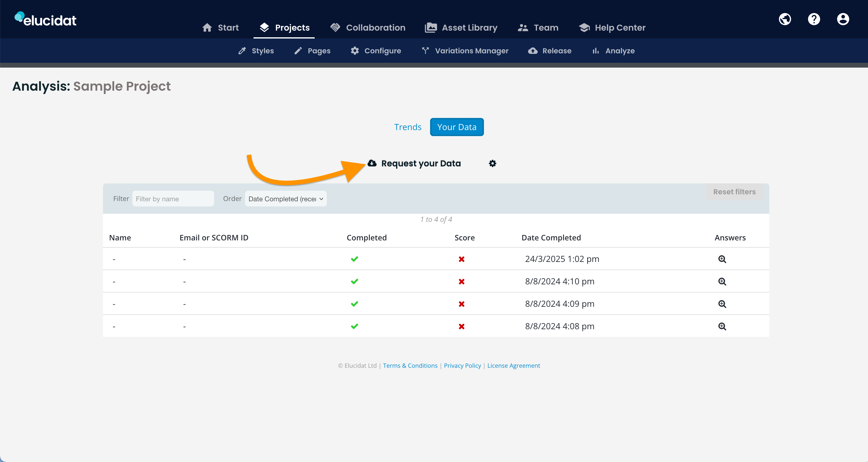Viewport: 868px width, 462px height.
Task: Open Variations Manager
Action: 465,51
